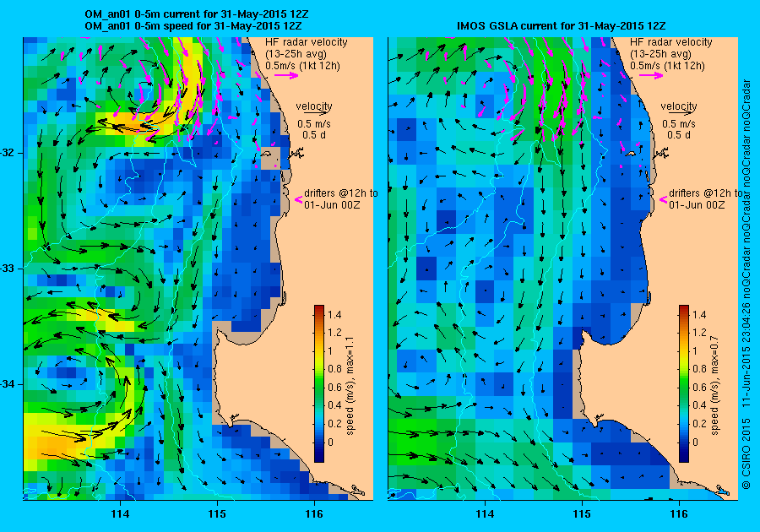Click the left map speed color bar
Screen dimensions: 760x532
point(319,383)
